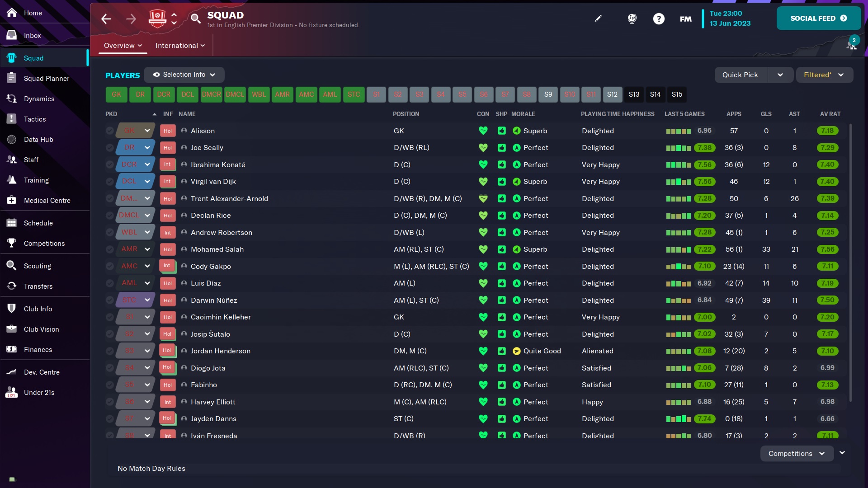This screenshot has height=488, width=868.
Task: Click the Social Feed button
Action: click(x=818, y=19)
